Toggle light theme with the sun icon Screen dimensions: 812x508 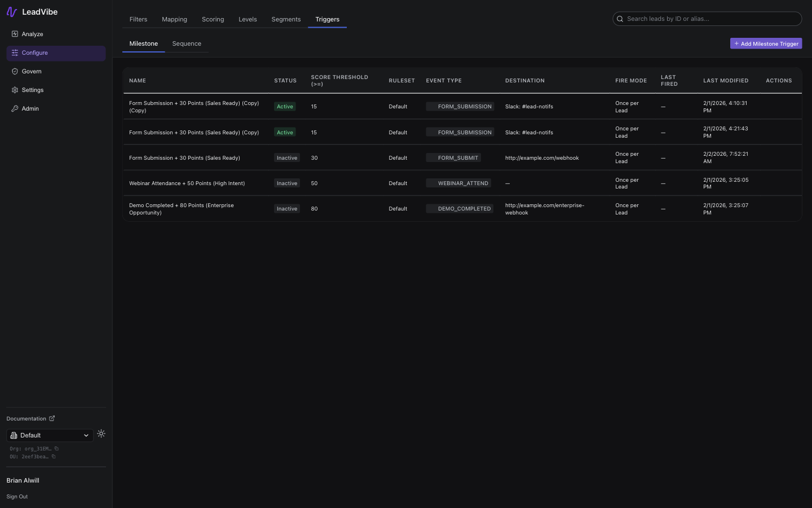pyautogui.click(x=101, y=433)
